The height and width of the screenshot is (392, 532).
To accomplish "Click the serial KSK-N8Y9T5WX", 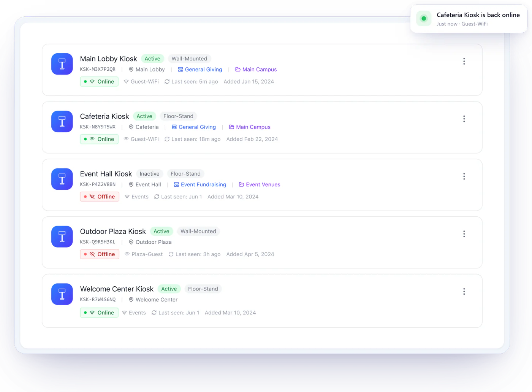I will tap(98, 127).
